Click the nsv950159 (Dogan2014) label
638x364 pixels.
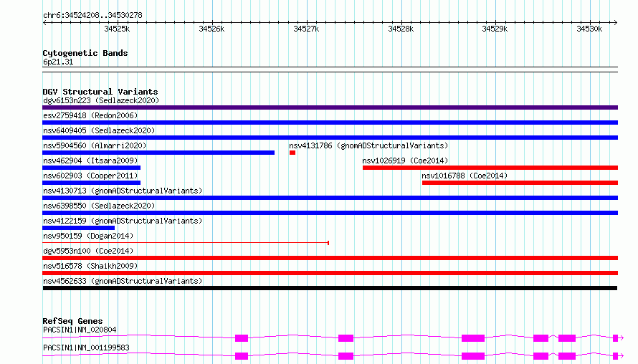88,236
